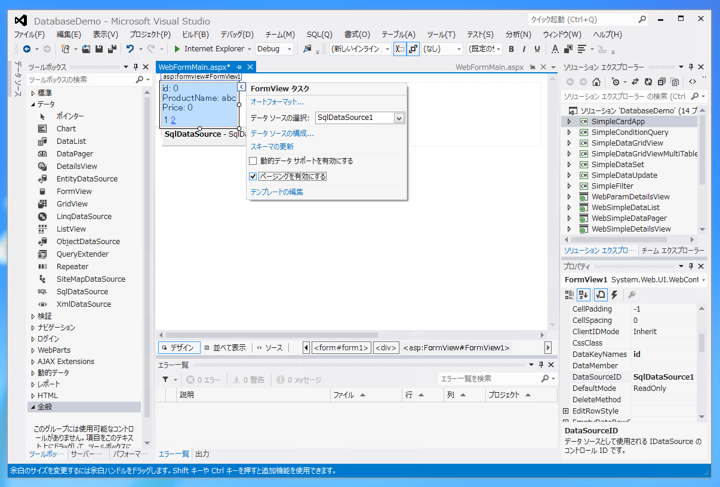720x487 pixels.
Task: Select the EntityDataSource control in toolbox
Action: (87, 179)
